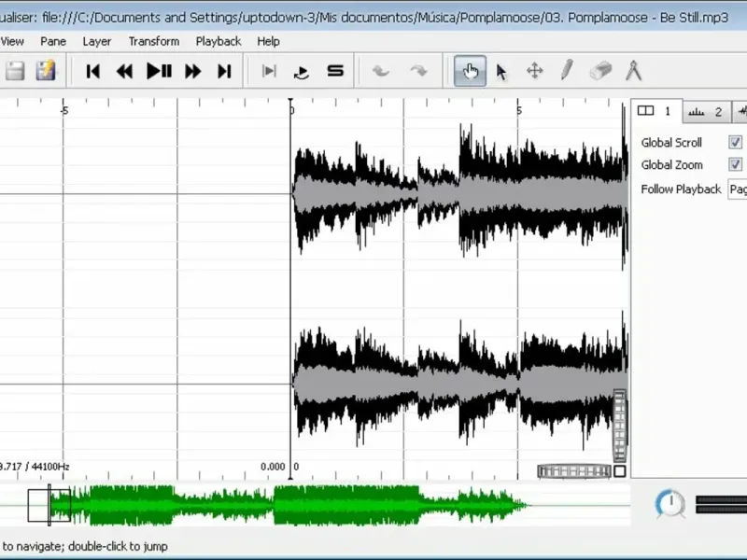Click the Save session icon

tap(15, 71)
